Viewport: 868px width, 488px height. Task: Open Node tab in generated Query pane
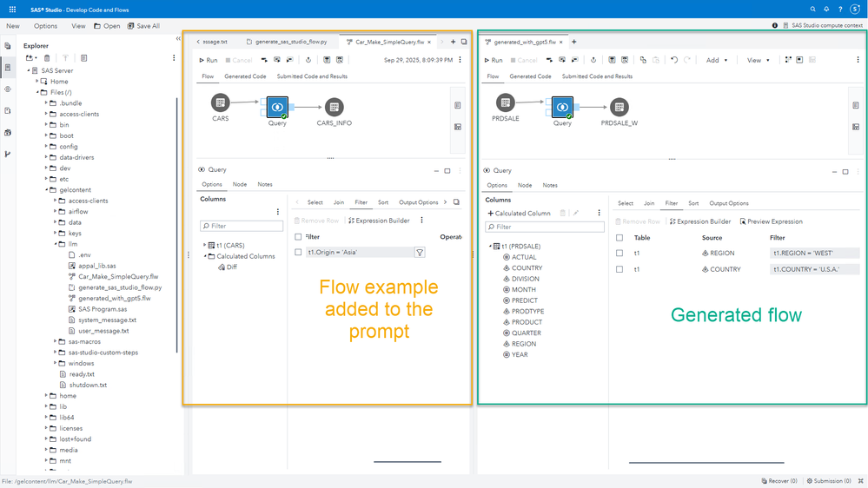point(524,185)
